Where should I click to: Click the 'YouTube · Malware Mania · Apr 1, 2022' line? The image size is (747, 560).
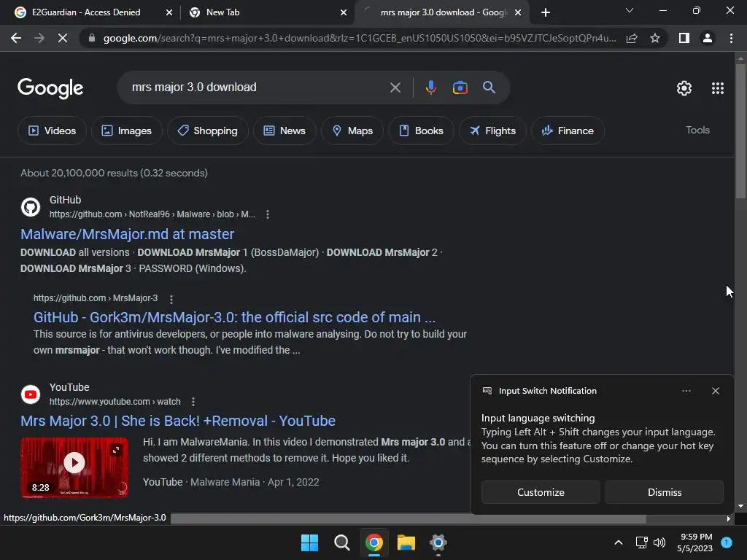coord(231,482)
